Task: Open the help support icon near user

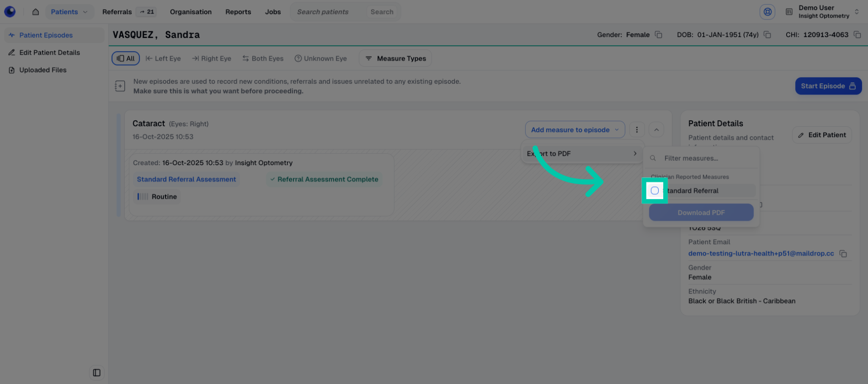Action: 767,12
